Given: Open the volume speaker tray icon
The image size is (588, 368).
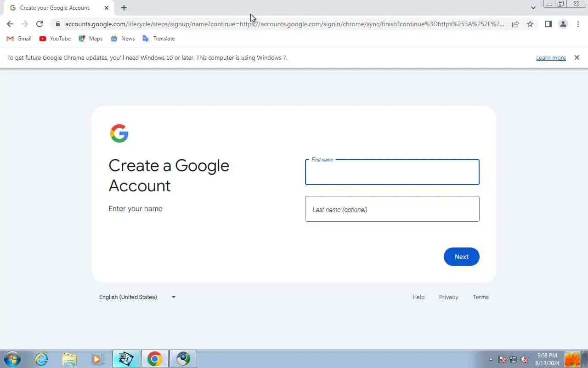Looking at the screenshot, I should [x=525, y=360].
